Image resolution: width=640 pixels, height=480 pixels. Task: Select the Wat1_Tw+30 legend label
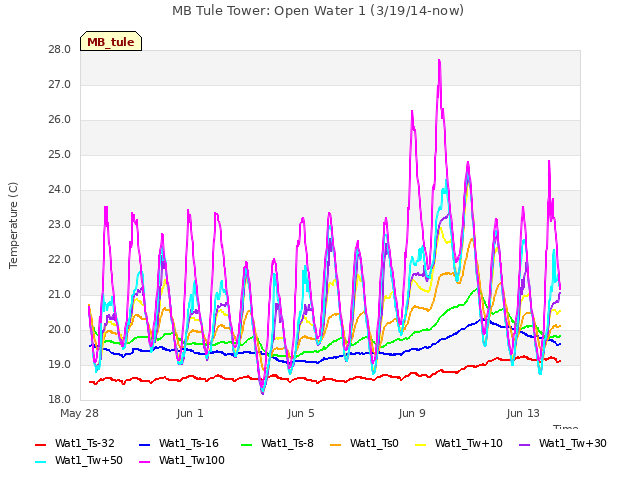click(x=572, y=443)
